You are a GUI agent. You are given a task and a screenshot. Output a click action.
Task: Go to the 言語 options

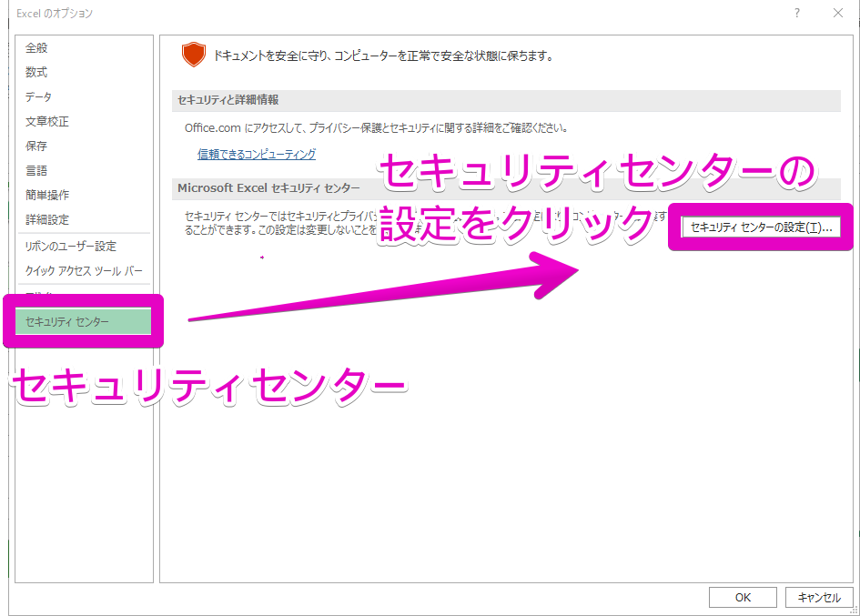tap(36, 170)
